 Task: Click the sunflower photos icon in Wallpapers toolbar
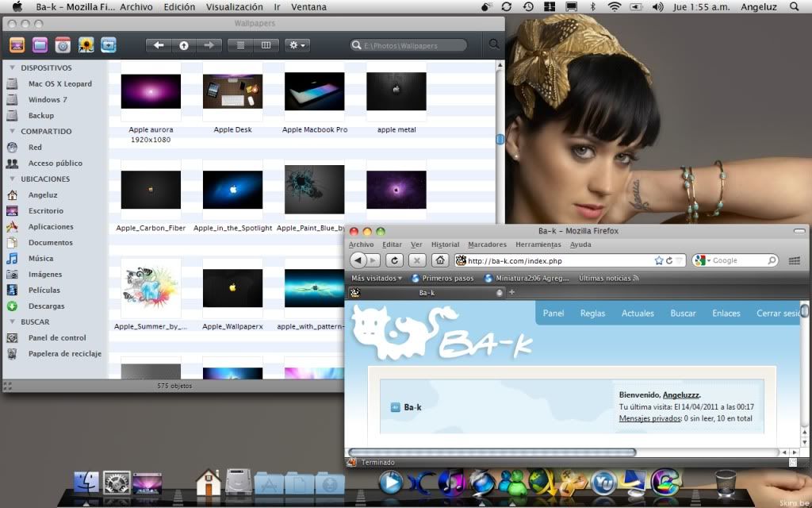click(86, 45)
